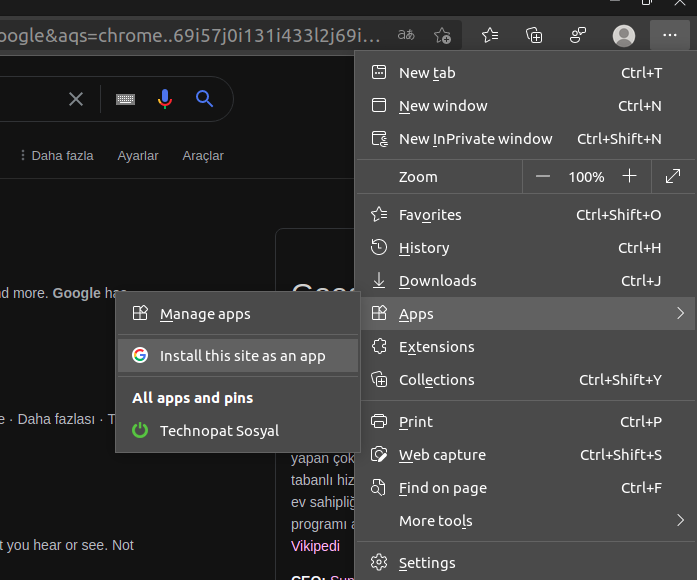
Task: Open the feedback icon in the toolbar
Action: click(x=578, y=35)
